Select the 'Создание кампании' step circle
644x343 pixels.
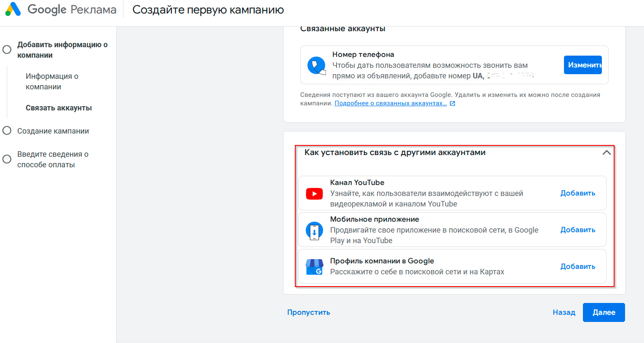click(7, 131)
